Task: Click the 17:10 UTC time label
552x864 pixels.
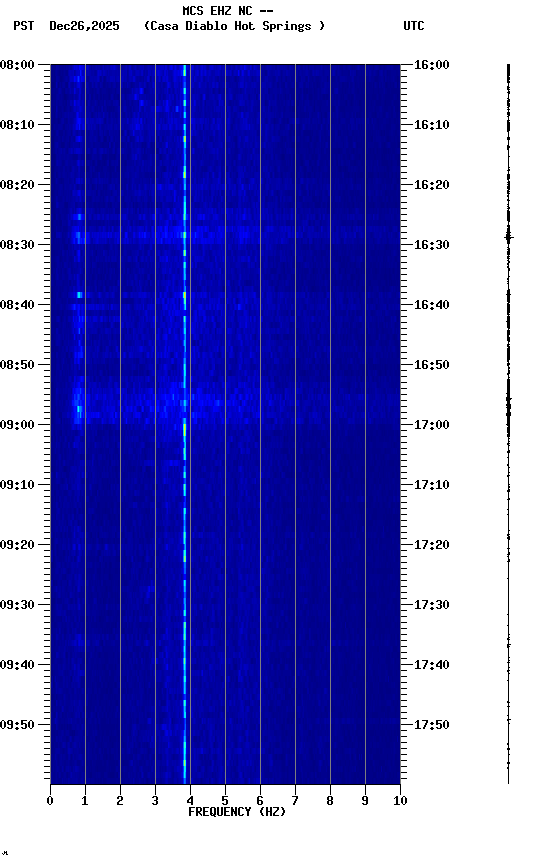Action: [x=431, y=485]
